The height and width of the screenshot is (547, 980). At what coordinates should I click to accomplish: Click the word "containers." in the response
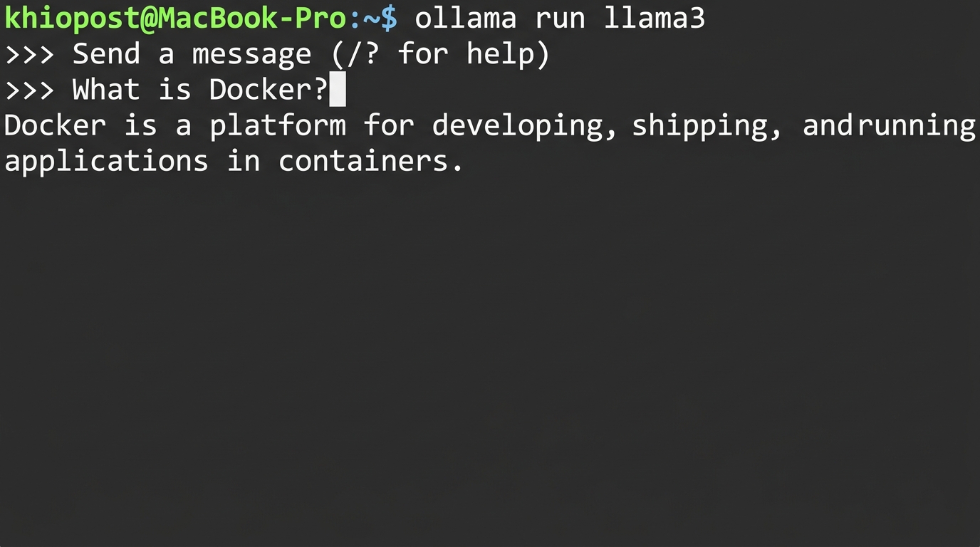pyautogui.click(x=371, y=162)
